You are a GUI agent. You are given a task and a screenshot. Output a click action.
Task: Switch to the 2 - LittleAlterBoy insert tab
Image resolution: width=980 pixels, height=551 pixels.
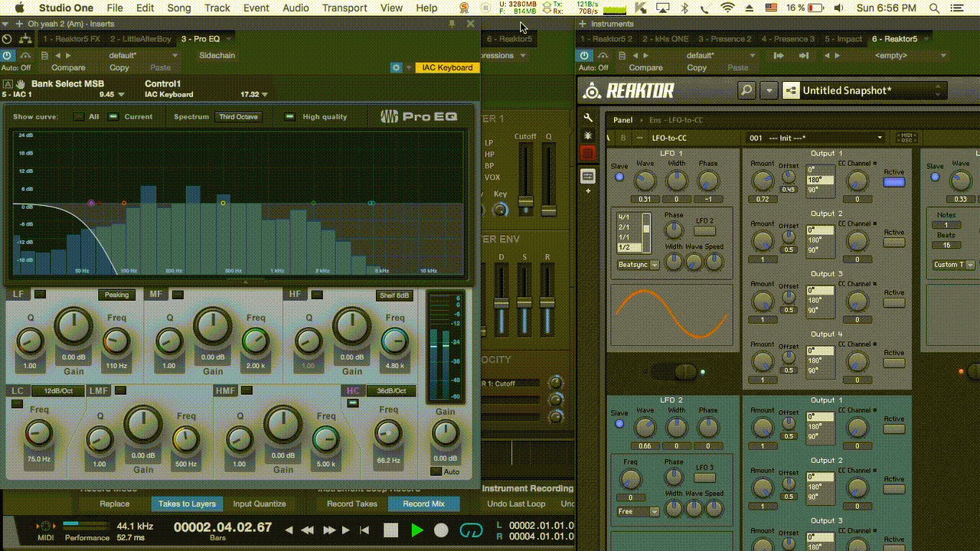140,39
